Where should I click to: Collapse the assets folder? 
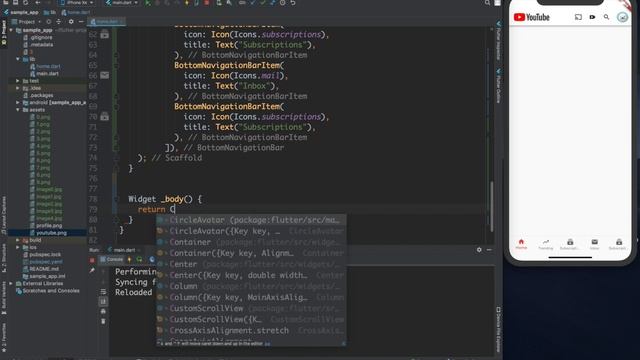click(18, 110)
